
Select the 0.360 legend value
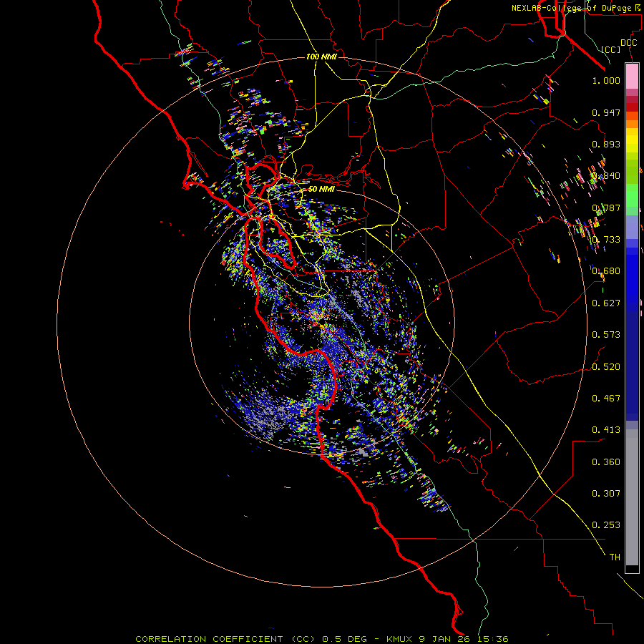pos(606,462)
